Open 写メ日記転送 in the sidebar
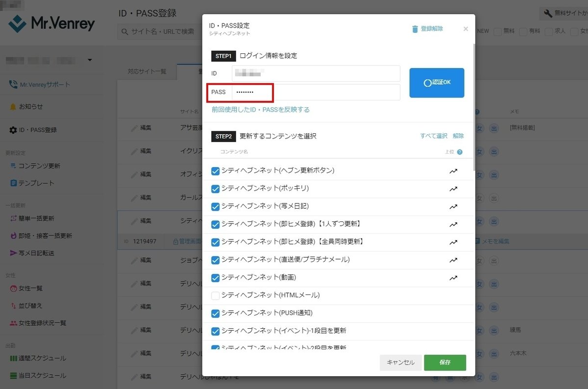588x389 pixels. (32, 253)
